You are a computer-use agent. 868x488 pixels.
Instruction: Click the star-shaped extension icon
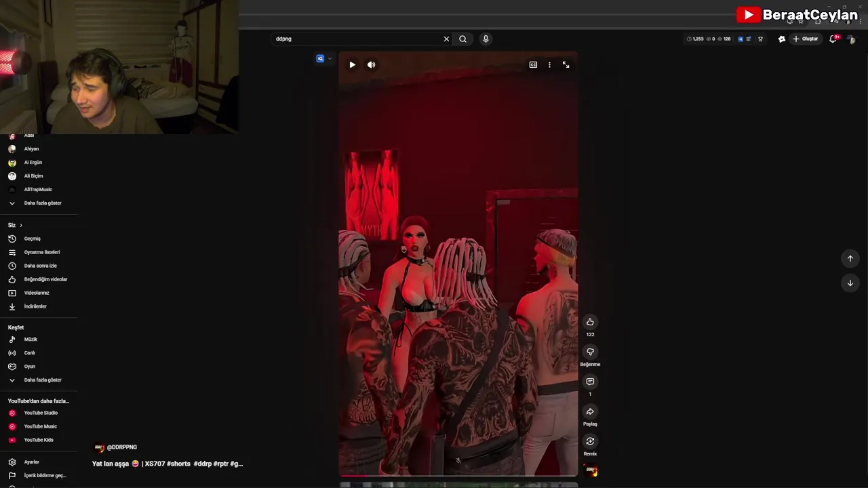(x=781, y=39)
